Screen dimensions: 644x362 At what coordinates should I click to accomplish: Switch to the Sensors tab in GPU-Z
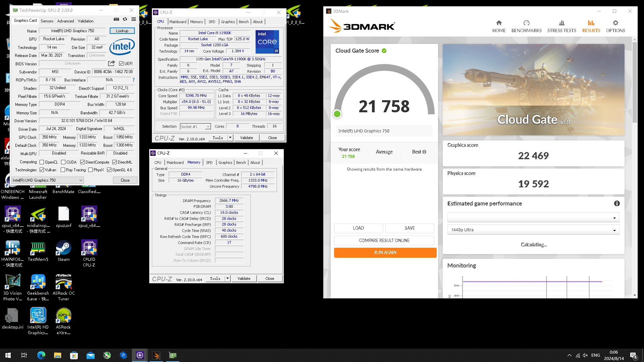pyautogui.click(x=47, y=21)
